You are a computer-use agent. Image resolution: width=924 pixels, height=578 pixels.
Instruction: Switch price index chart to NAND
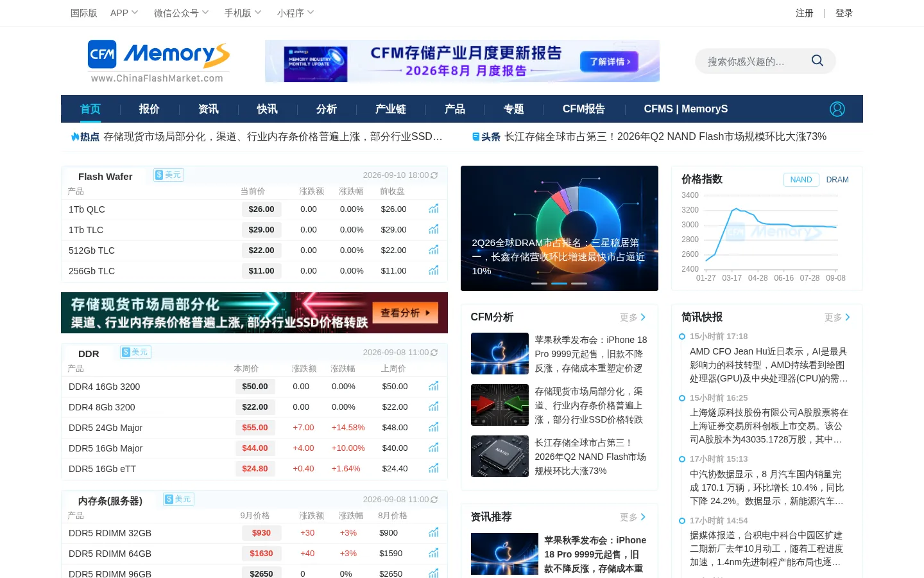point(801,180)
